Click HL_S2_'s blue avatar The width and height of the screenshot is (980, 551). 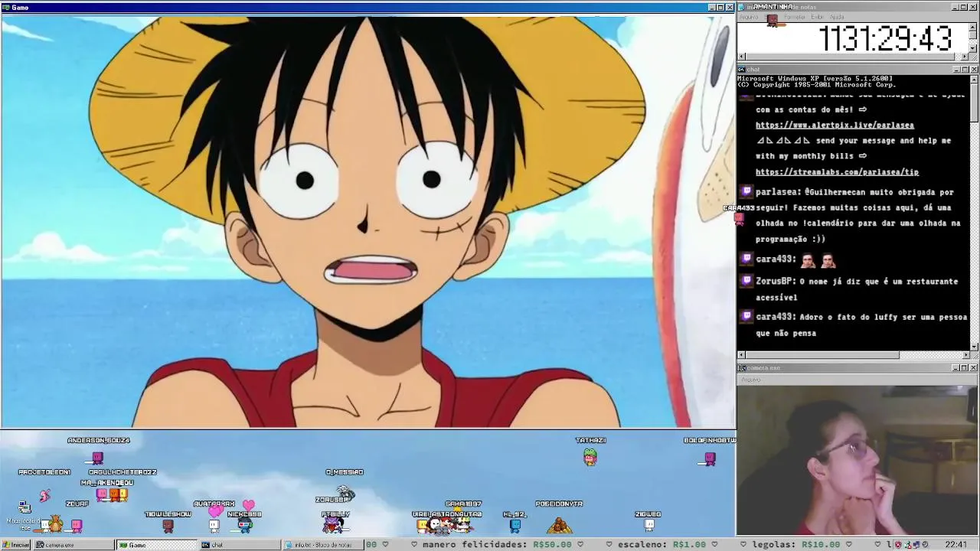pos(515,526)
